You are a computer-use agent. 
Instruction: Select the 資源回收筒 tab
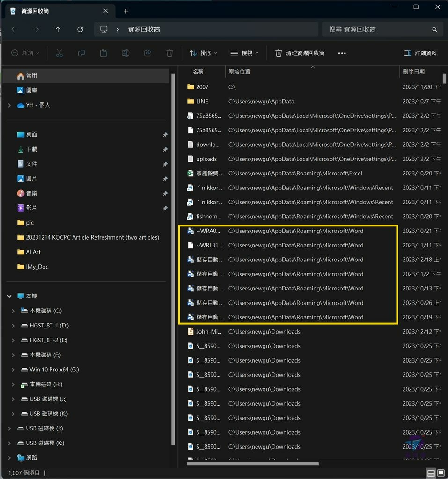pyautogui.click(x=60, y=11)
